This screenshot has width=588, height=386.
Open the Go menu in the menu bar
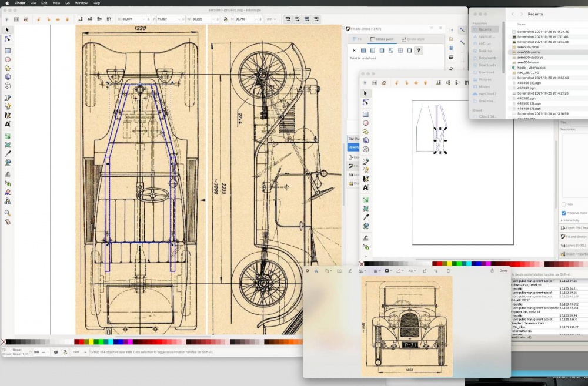(x=68, y=3)
